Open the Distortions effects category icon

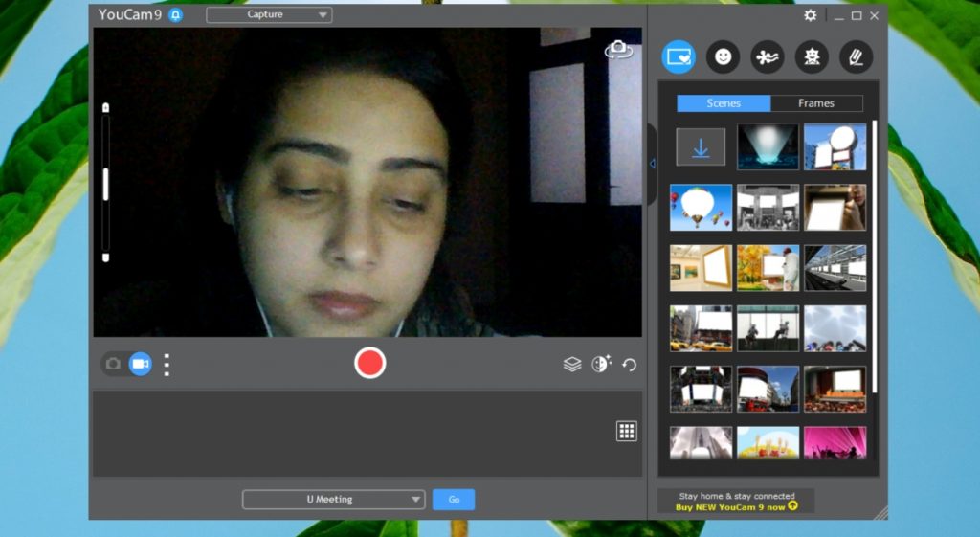pyautogui.click(x=812, y=56)
